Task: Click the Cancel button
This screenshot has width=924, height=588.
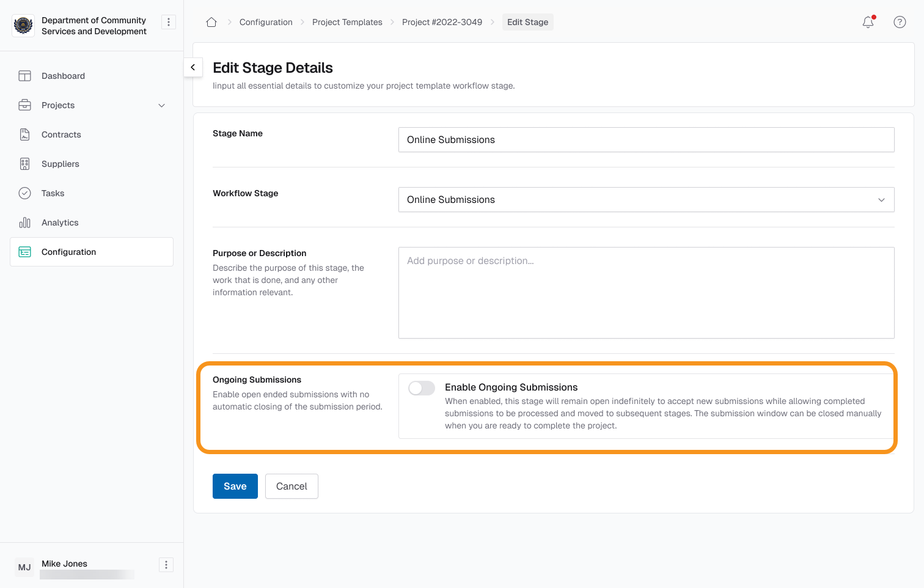Action: 291,487
